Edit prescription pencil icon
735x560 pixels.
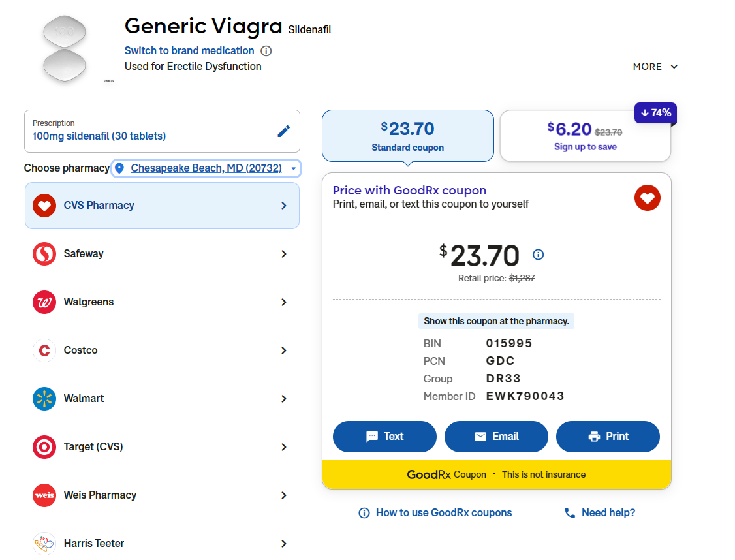tap(283, 131)
